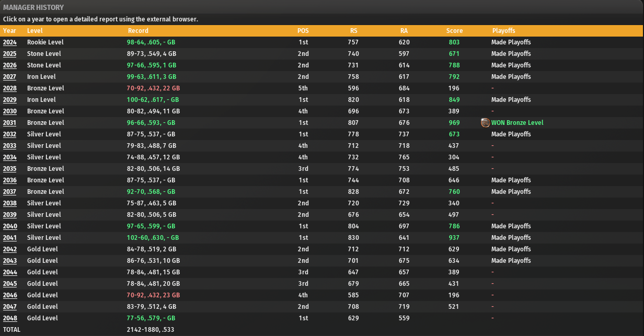This screenshot has width=644, height=336.
Task: Click the Playoffs column header
Action: pyautogui.click(x=503, y=31)
